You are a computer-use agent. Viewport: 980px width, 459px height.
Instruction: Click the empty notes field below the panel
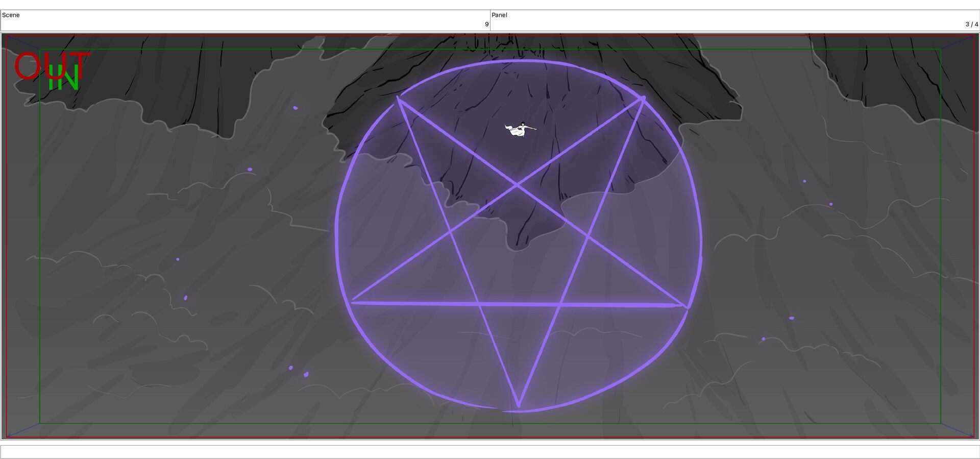(490, 451)
